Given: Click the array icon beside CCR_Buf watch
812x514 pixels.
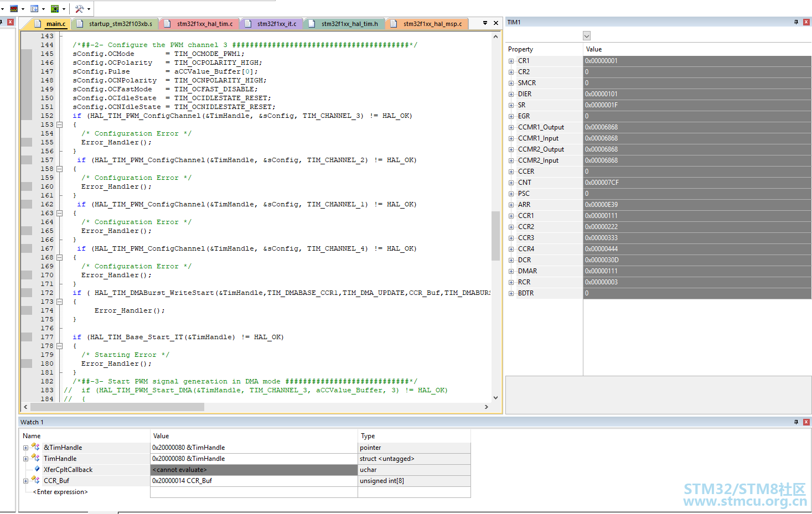Looking at the screenshot, I should pos(35,480).
